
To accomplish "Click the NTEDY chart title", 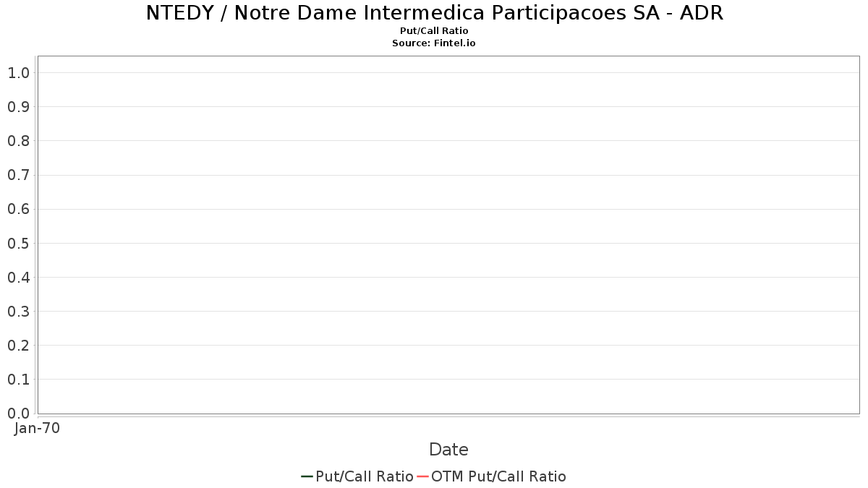I will (x=434, y=13).
